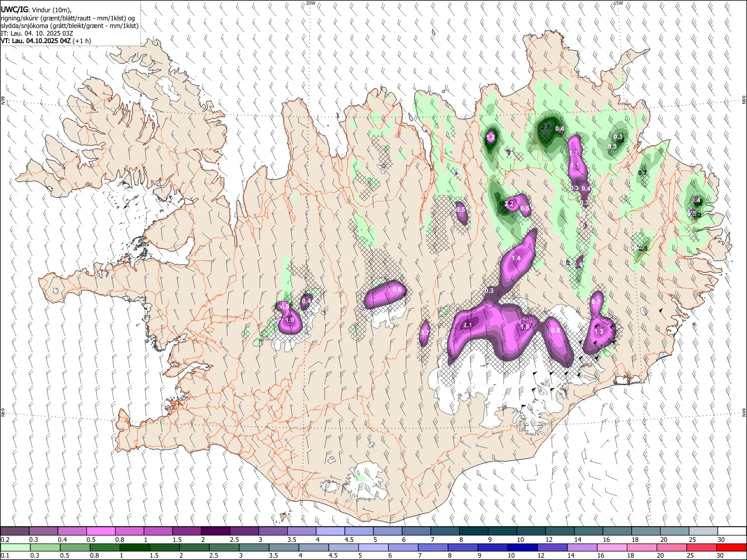
Task: Pick the darkest green 1–1.5 rain legend swatch
Action: [134, 547]
